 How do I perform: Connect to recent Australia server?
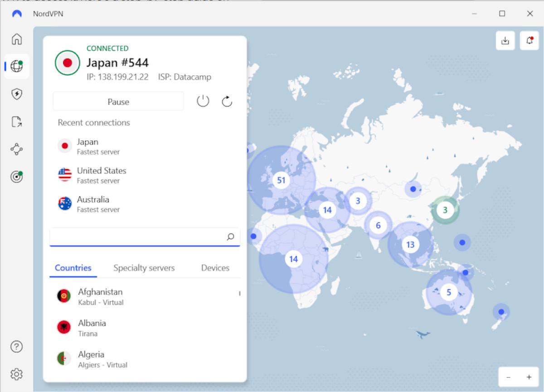click(145, 204)
